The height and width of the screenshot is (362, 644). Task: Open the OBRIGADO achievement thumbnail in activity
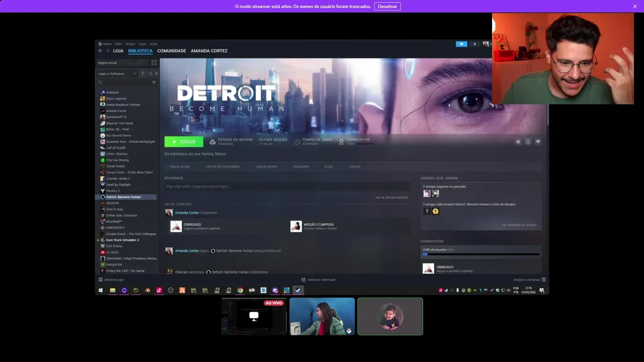tap(176, 226)
